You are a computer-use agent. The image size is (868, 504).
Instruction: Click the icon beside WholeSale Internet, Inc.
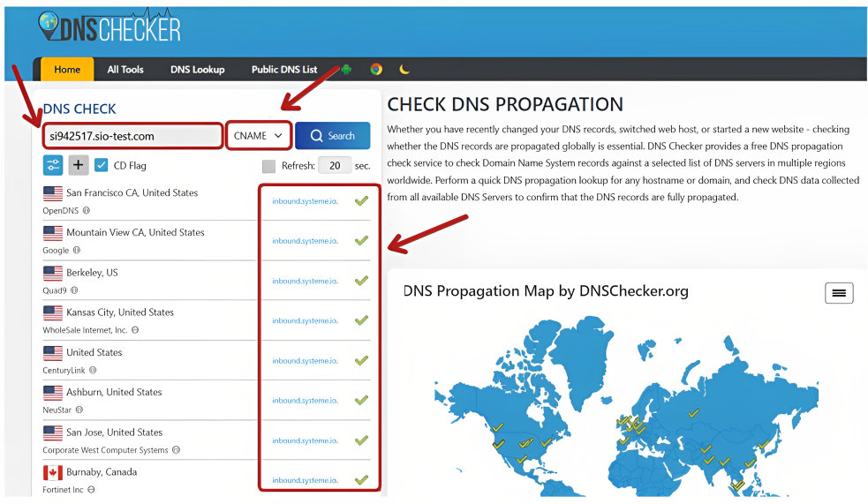click(135, 330)
